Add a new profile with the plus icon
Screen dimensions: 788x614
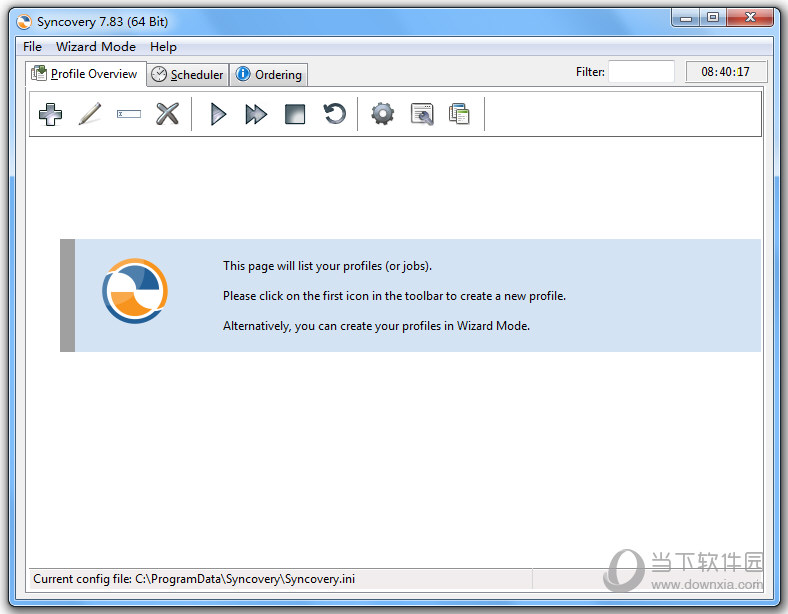click(50, 114)
